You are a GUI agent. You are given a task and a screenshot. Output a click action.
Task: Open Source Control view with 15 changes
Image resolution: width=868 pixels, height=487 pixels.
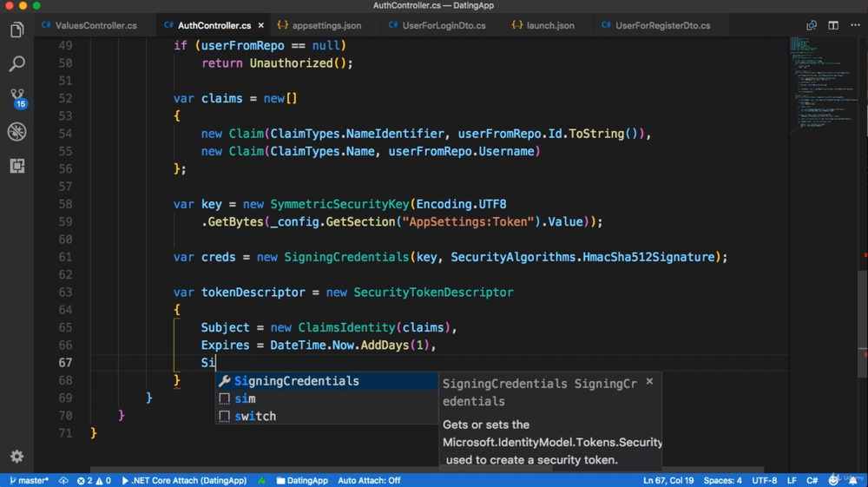[17, 98]
